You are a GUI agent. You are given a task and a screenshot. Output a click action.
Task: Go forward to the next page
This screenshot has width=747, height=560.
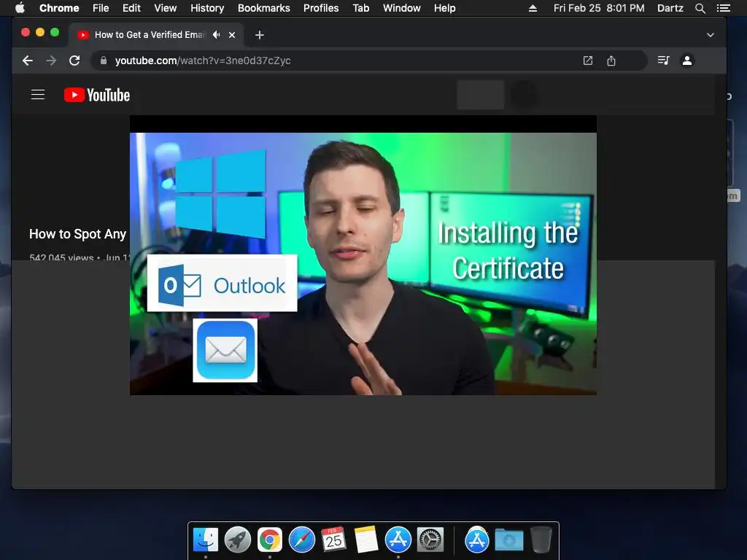(x=51, y=61)
